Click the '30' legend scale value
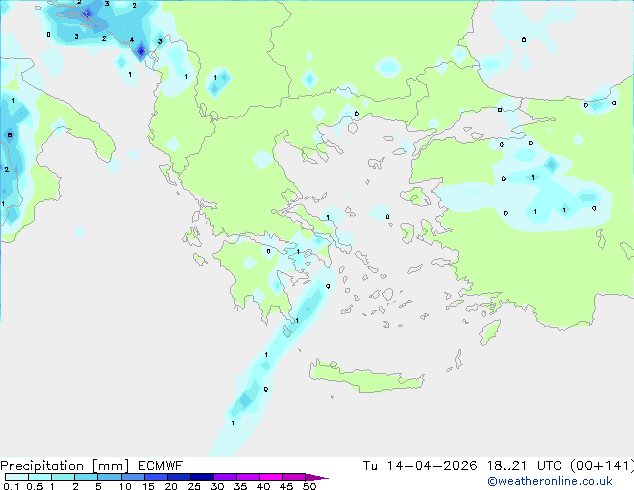The image size is (634, 490). [x=217, y=486]
